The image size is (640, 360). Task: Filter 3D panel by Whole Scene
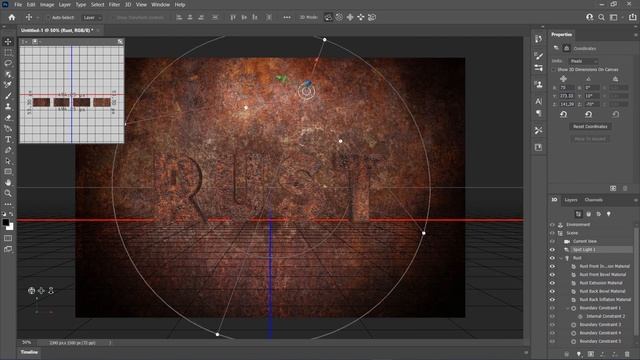(578, 214)
